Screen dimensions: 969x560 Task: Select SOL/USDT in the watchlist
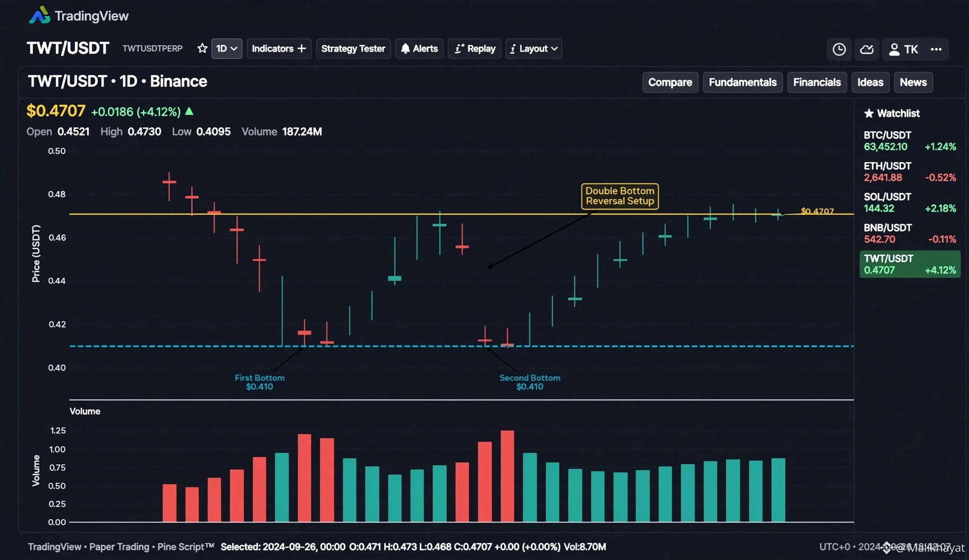(910, 202)
